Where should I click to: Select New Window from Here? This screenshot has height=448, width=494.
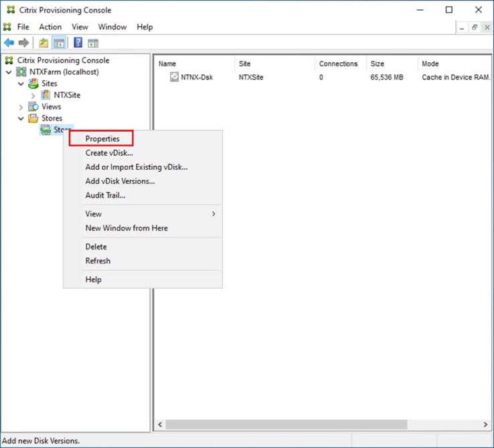pos(127,228)
